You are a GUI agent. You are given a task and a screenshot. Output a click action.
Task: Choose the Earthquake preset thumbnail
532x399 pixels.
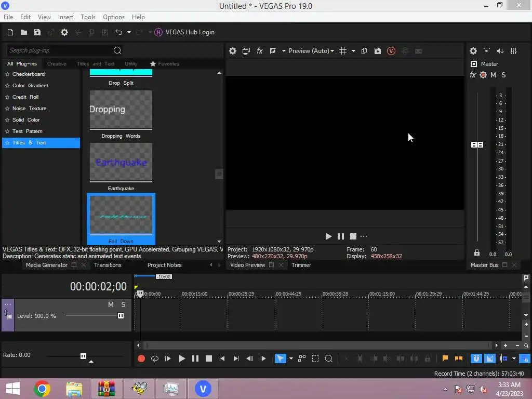pyautogui.click(x=121, y=162)
